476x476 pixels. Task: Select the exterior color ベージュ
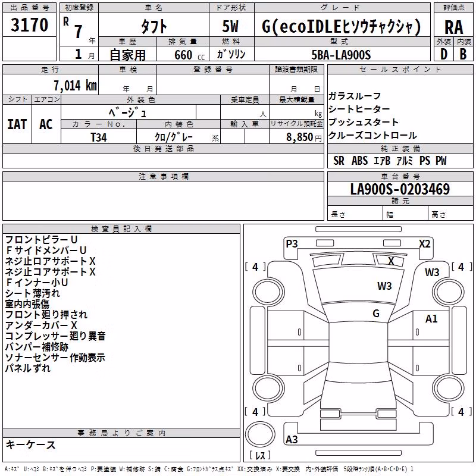(128, 112)
